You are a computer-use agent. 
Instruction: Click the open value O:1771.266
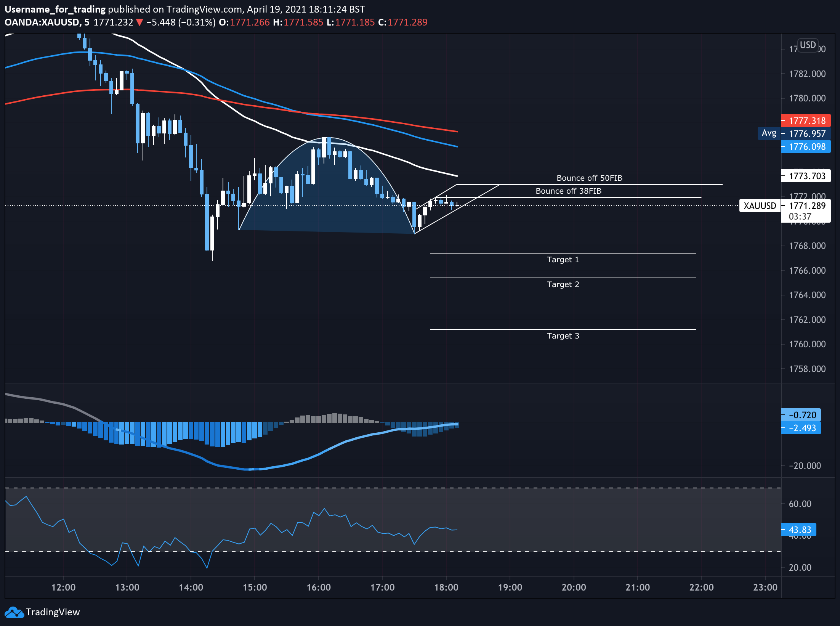click(x=244, y=22)
